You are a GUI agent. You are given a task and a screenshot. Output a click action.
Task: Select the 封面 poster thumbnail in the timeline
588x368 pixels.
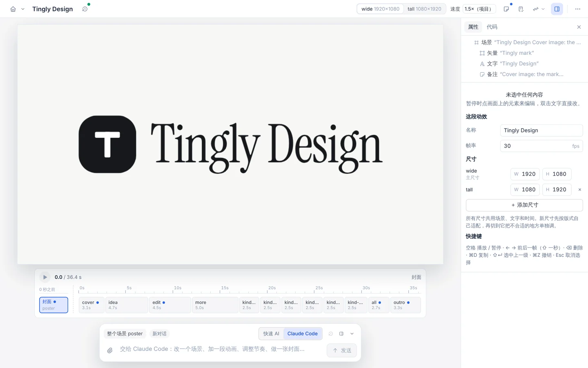click(53, 305)
